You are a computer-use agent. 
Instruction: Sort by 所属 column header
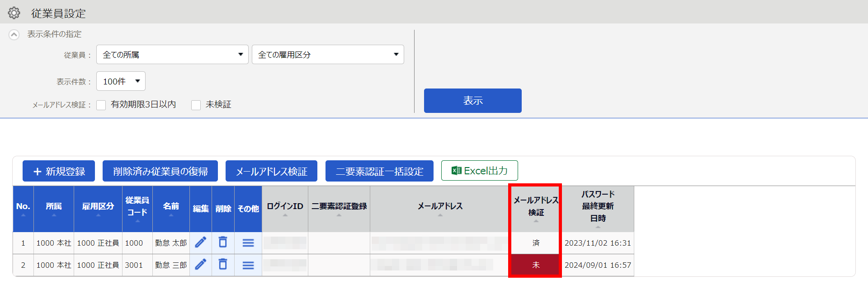54,209
